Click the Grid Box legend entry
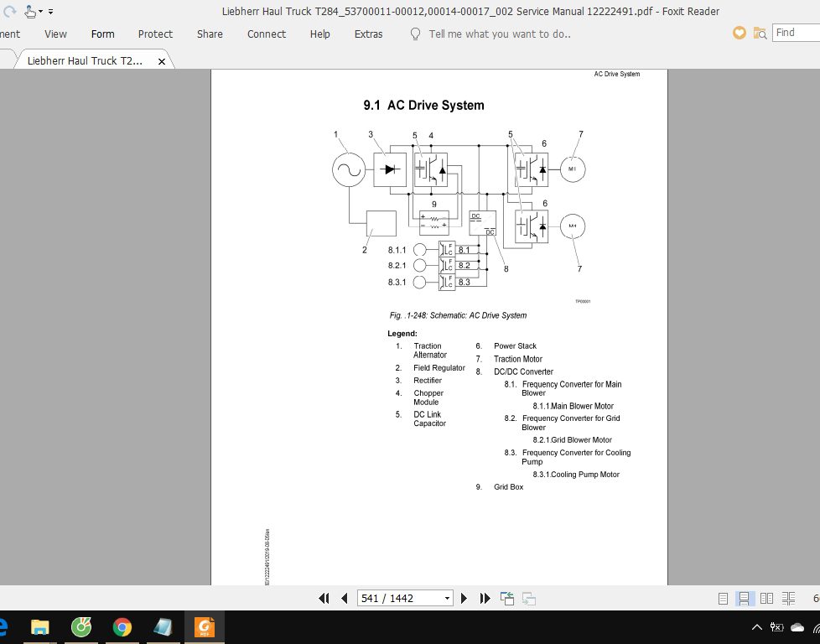820x644 pixels. pyautogui.click(x=508, y=486)
